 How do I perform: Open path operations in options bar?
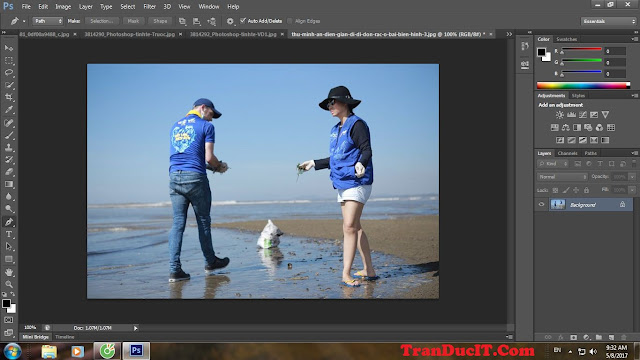[x=182, y=21]
